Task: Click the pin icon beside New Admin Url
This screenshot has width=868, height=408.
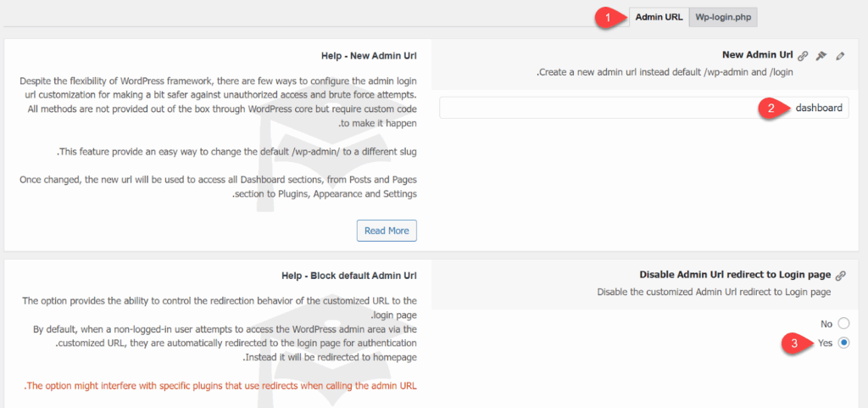Action: coord(821,56)
